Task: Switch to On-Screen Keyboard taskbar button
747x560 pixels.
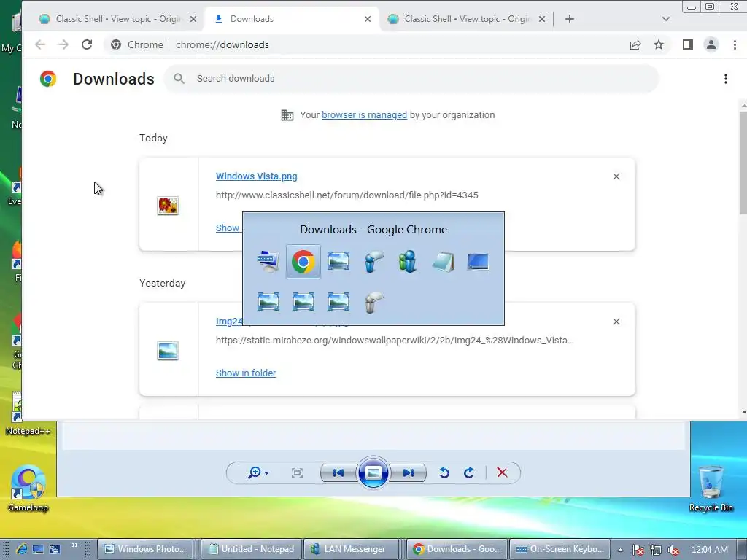Action: pos(561,549)
